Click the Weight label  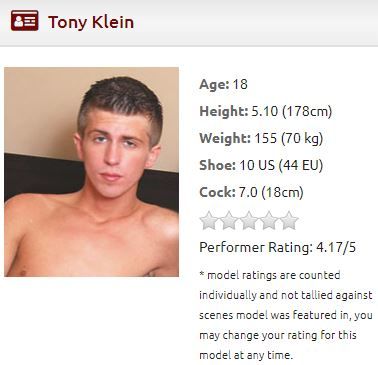tap(225, 138)
